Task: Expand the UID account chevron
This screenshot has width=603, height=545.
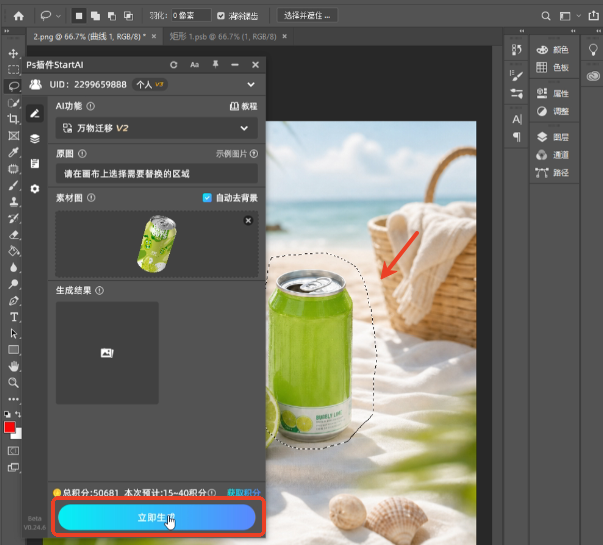Action: pyautogui.click(x=251, y=85)
